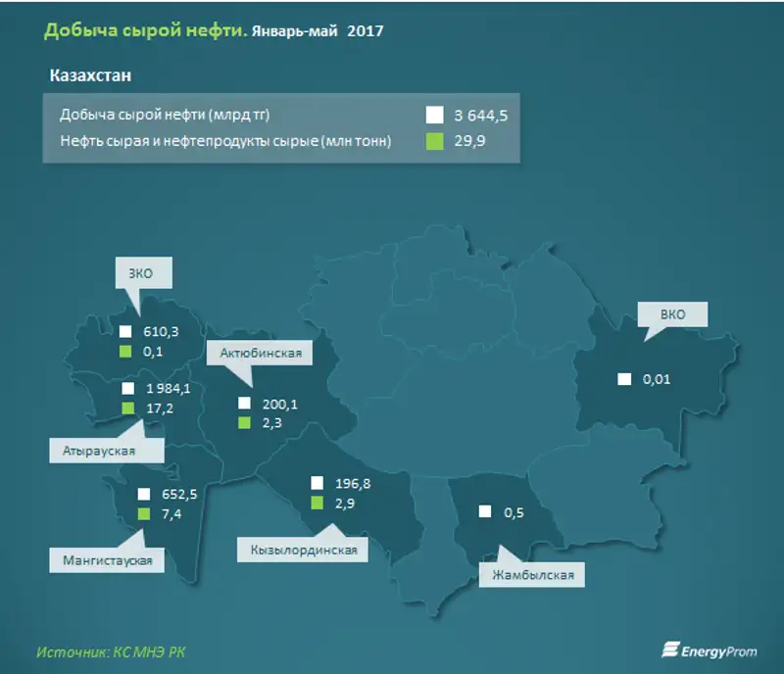This screenshot has width=784, height=674.
Task: Click white square next to 0,01
Action: (x=624, y=379)
